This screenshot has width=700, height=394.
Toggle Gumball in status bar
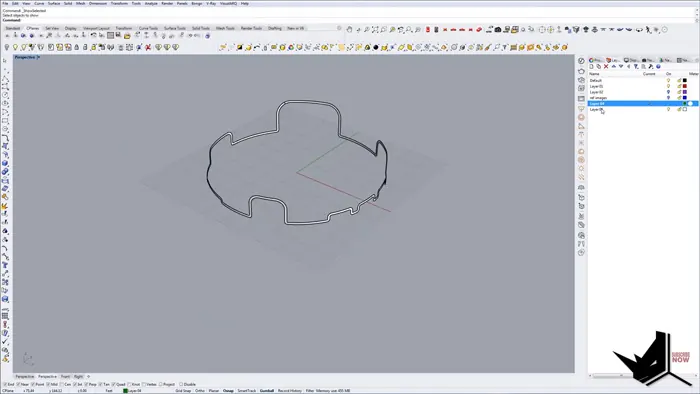(267, 391)
